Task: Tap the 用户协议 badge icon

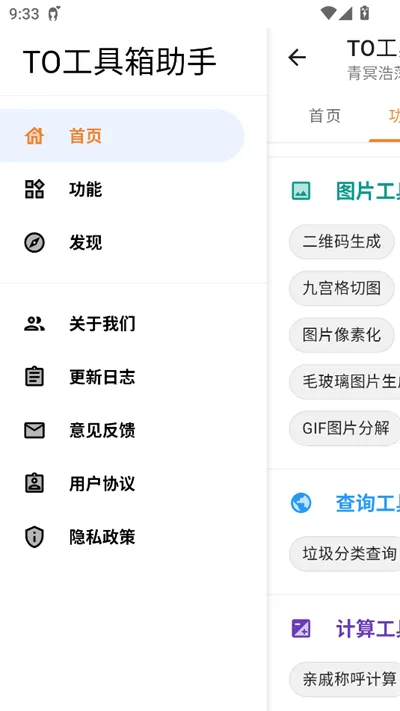Action: click(x=34, y=483)
